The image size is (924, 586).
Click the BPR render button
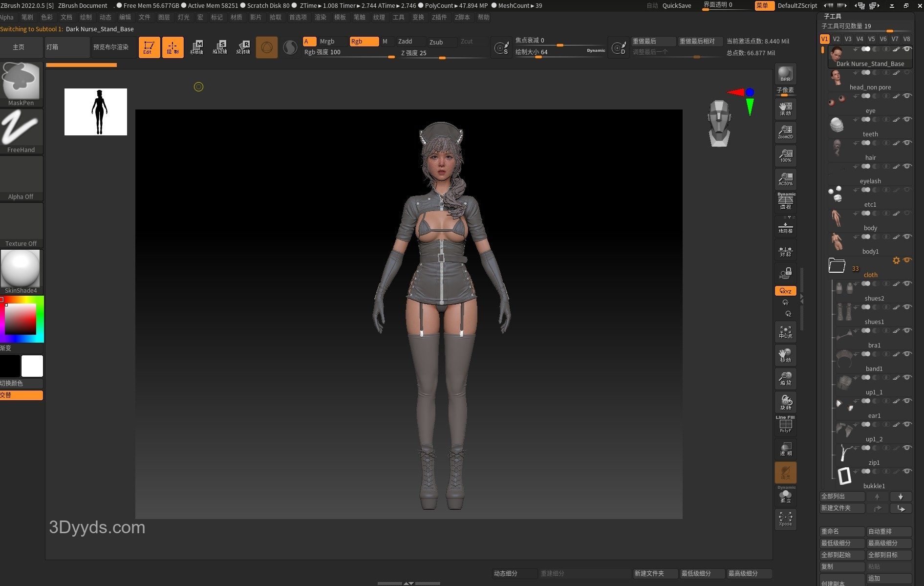point(785,74)
